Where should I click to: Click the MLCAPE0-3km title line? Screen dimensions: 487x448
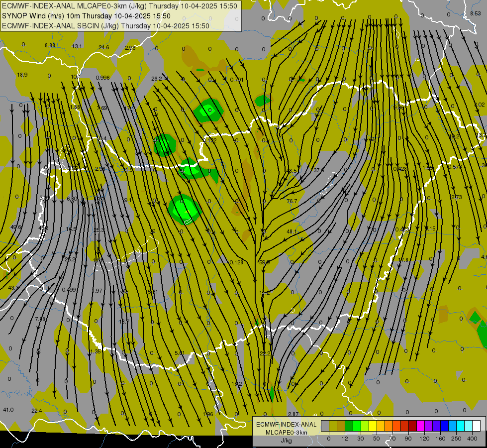pyautogui.click(x=119, y=6)
